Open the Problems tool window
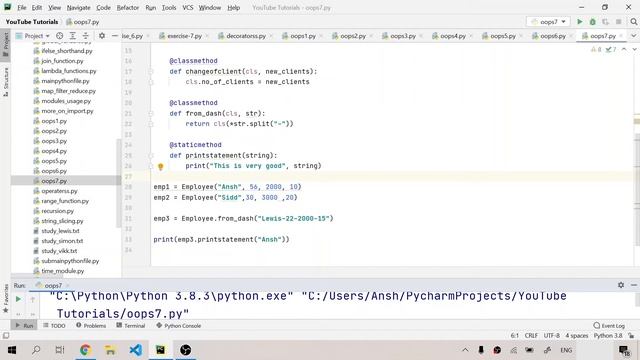This screenshot has height=360, width=640. coord(91,326)
